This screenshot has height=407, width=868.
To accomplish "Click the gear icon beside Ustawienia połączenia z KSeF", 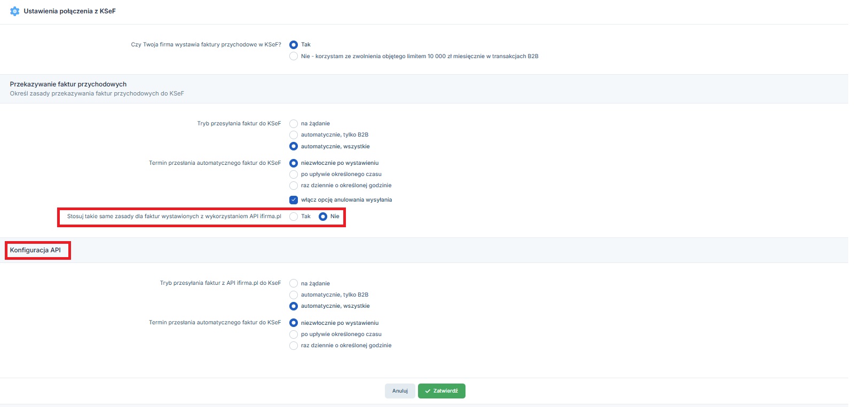I will [15, 11].
